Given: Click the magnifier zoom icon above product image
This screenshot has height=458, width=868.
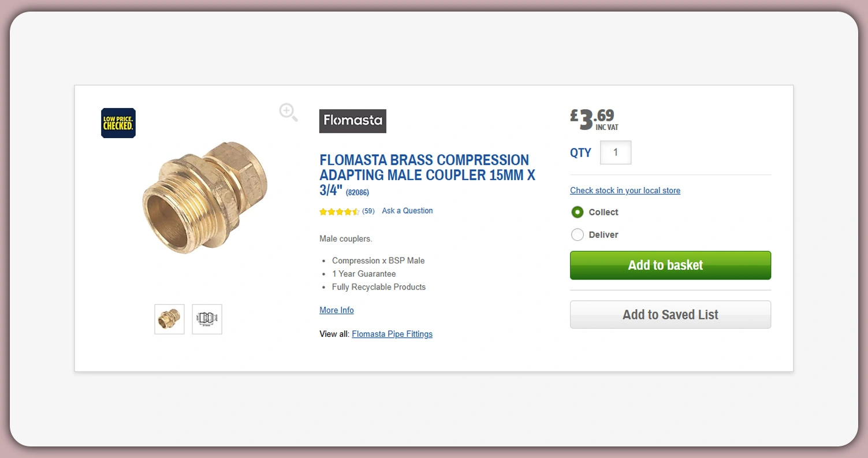Looking at the screenshot, I should coord(288,112).
